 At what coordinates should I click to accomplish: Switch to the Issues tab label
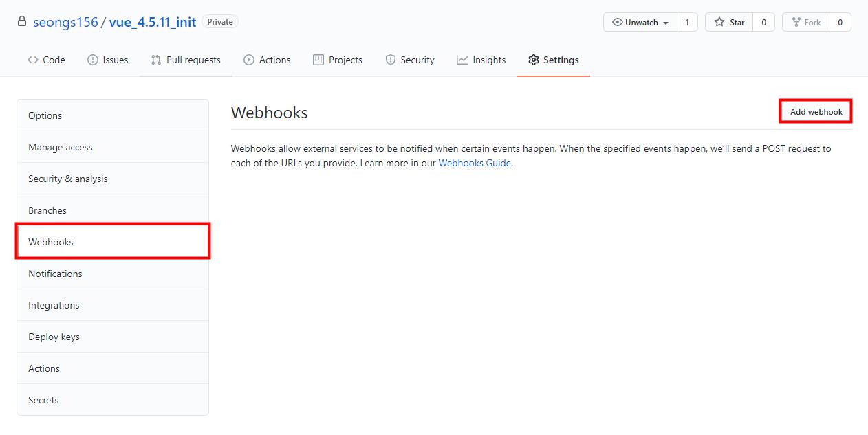pos(116,60)
